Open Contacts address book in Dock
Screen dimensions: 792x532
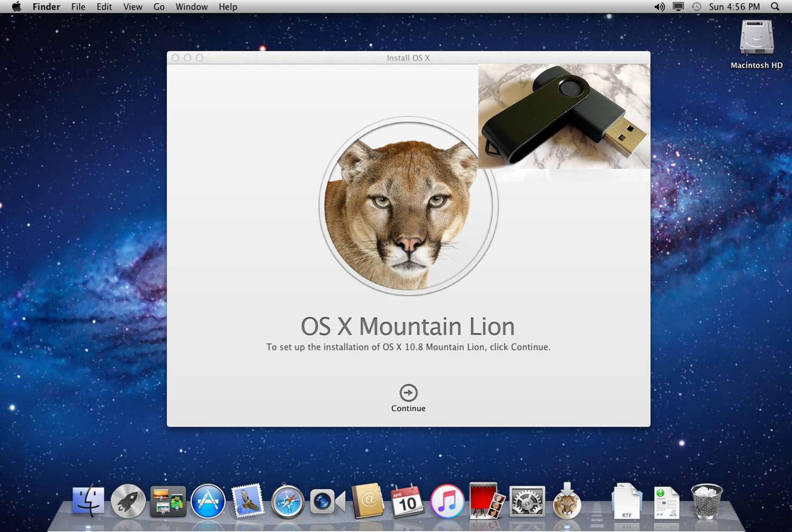pyautogui.click(x=367, y=500)
